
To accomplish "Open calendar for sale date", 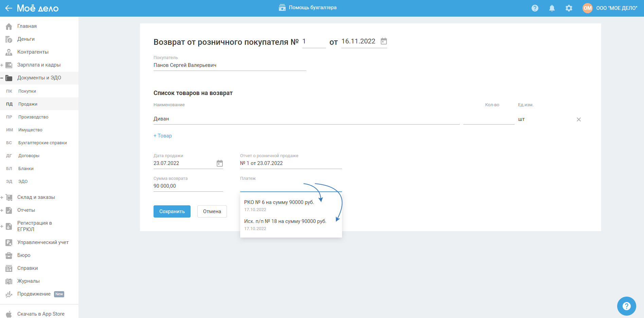I will [220, 163].
